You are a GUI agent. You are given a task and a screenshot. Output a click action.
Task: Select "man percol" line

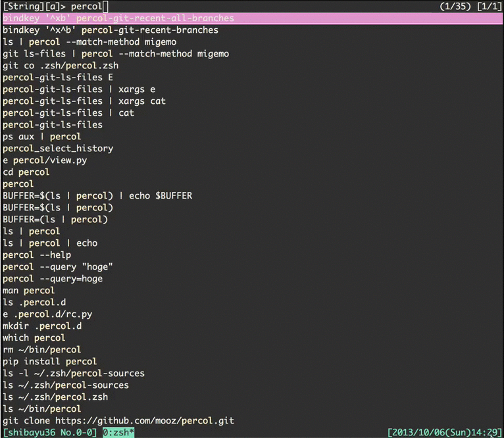(x=28, y=291)
